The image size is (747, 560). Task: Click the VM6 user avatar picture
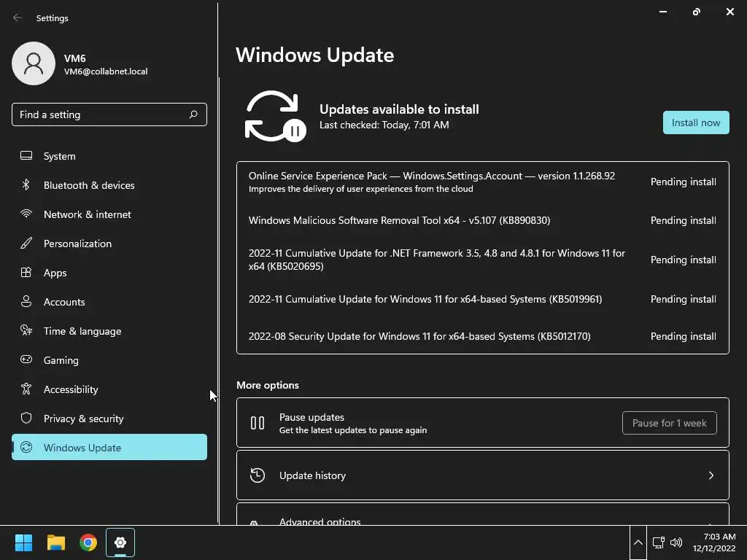pos(34,63)
